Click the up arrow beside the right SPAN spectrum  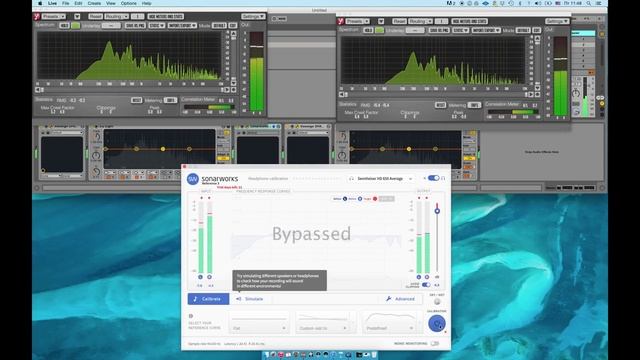coord(538,39)
